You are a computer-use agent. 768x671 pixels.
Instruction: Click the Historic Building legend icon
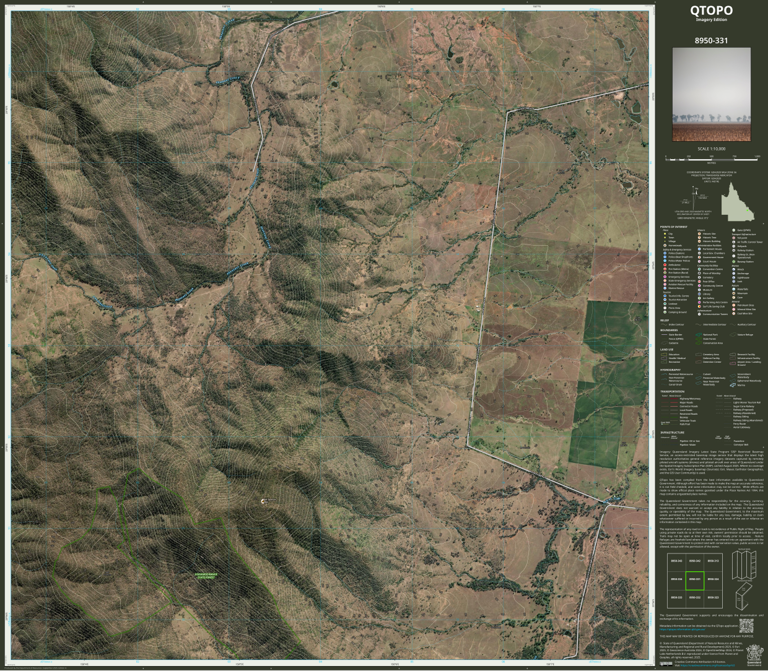click(x=699, y=241)
